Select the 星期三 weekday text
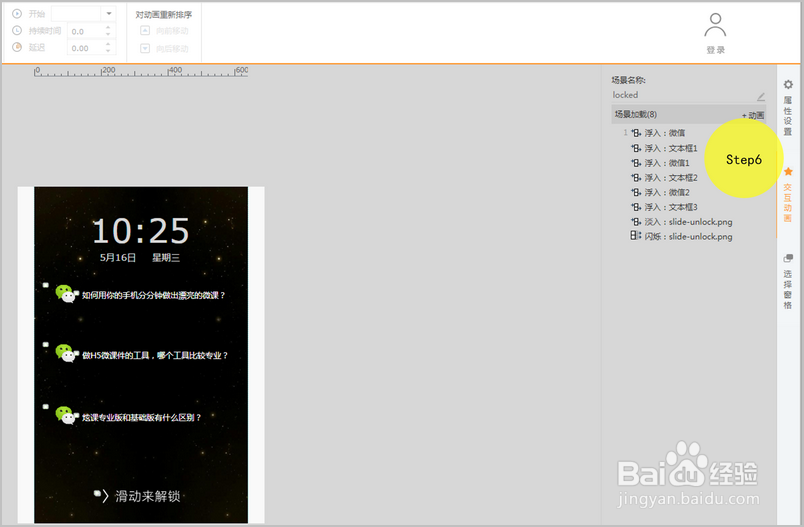Screen dimensions: 804x527 [x=166, y=258]
